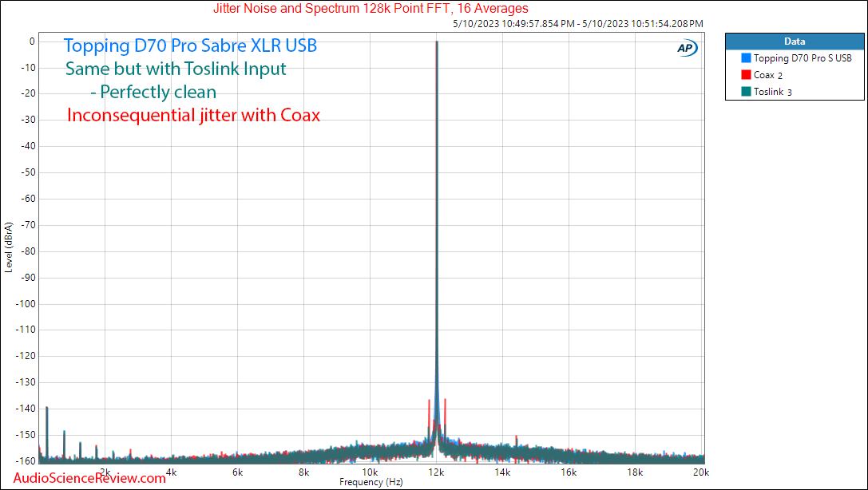Screen dimensions: 868x490
Task: Click the 'Jitter Noise and Spectrum' chart title
Action: click(x=371, y=8)
